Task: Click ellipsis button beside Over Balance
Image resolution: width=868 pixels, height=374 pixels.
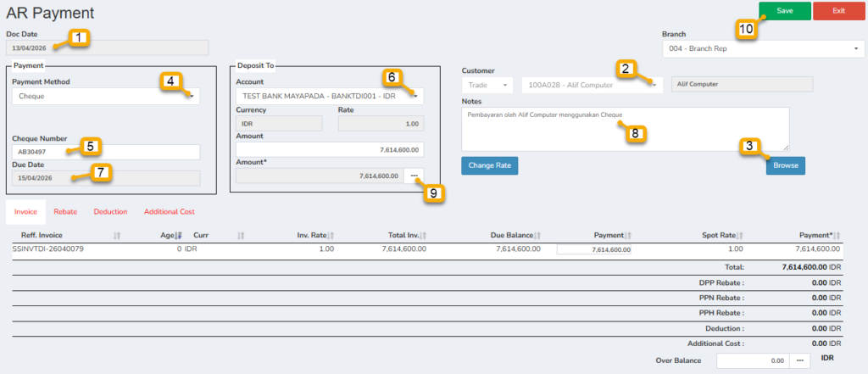Action: (799, 360)
